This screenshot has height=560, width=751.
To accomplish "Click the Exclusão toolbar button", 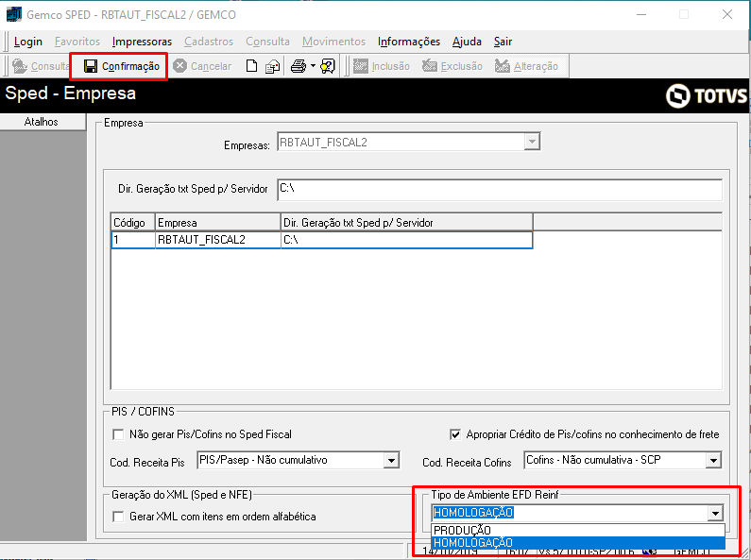I will click(x=452, y=66).
